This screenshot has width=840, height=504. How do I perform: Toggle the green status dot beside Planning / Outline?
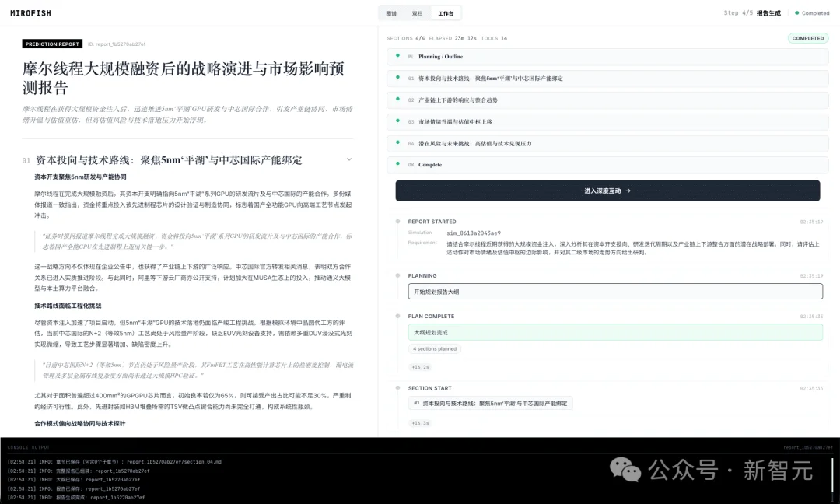point(398,57)
